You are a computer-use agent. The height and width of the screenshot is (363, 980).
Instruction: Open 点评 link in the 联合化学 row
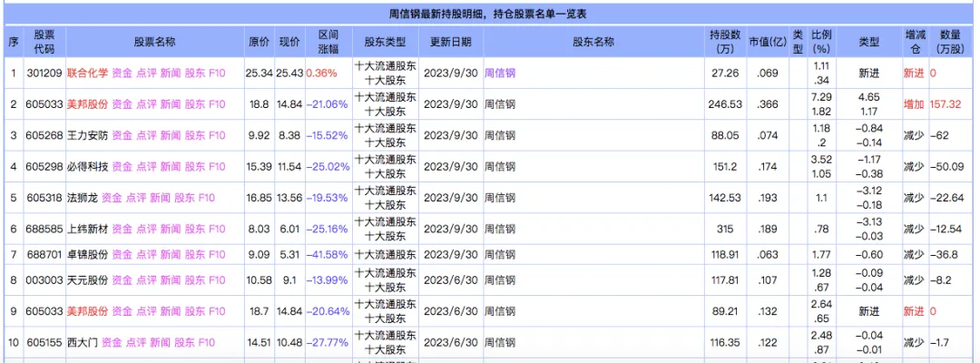[146, 74]
